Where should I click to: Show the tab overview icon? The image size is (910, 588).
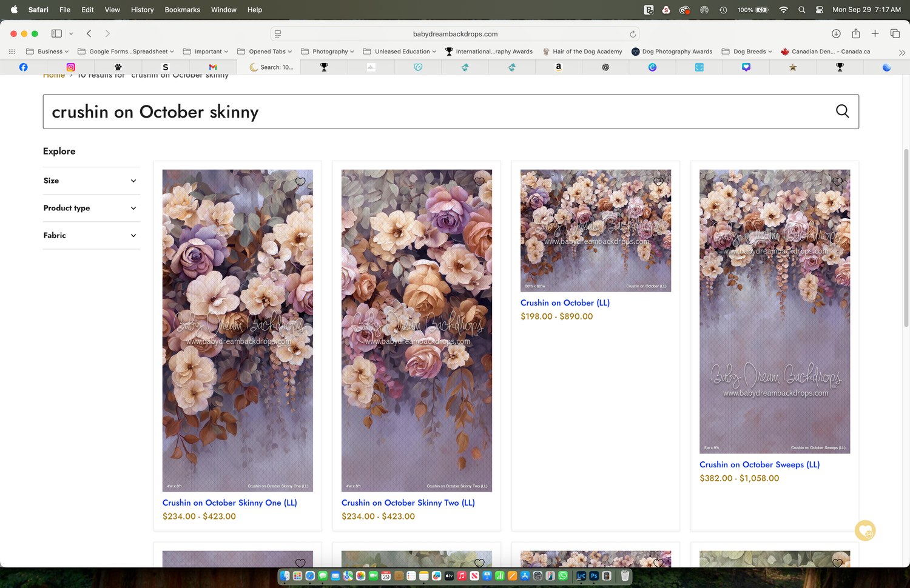coord(895,34)
